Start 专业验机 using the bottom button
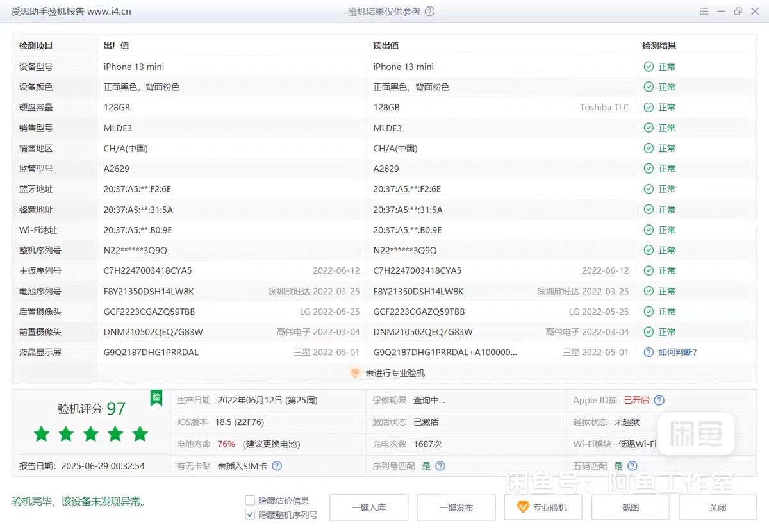 (543, 508)
